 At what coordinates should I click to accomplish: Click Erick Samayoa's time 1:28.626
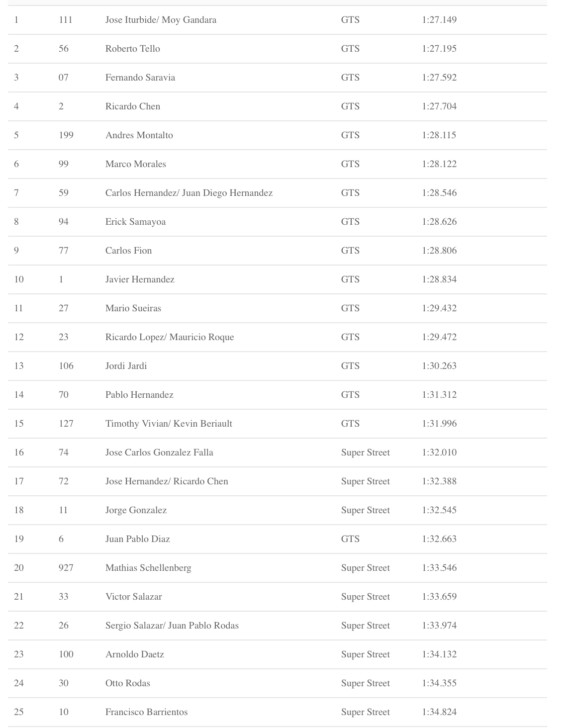tap(439, 222)
